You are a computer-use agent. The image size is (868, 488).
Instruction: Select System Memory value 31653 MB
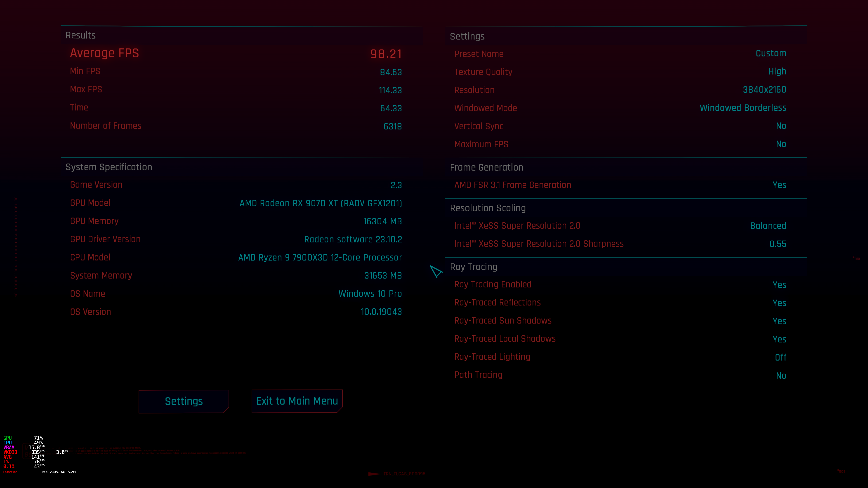pos(383,276)
